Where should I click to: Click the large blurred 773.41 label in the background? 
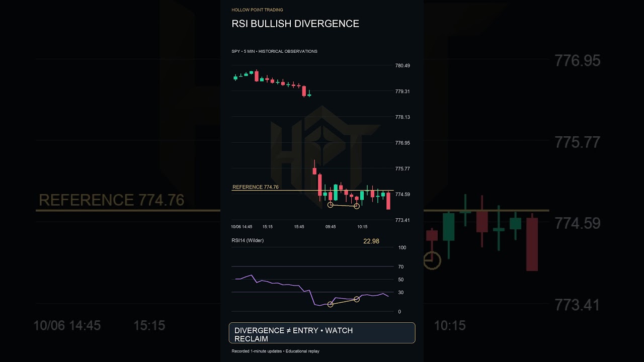tap(578, 305)
